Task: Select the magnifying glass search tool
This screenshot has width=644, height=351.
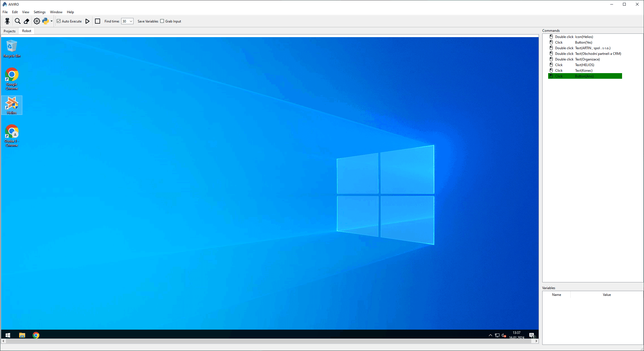Action: tap(17, 21)
